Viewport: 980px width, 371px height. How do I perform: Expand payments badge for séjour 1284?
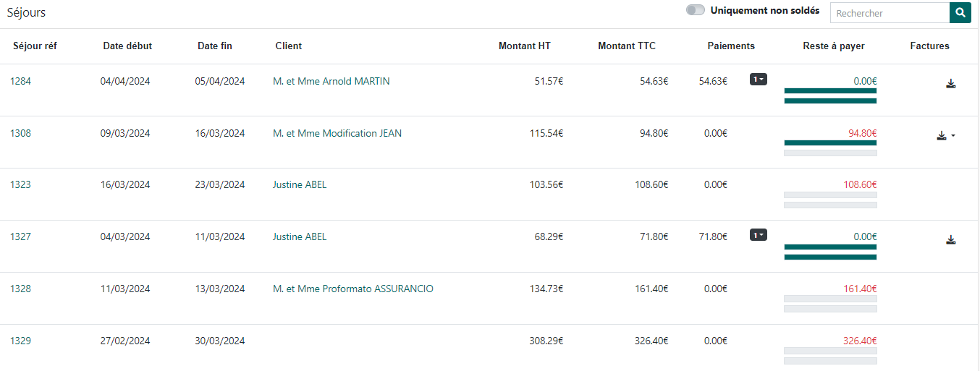(758, 79)
